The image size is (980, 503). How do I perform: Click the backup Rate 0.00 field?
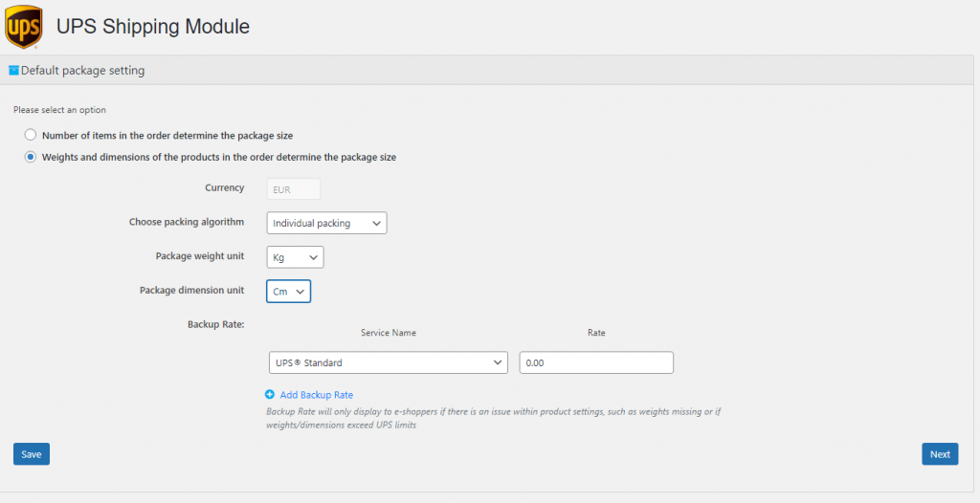point(596,362)
